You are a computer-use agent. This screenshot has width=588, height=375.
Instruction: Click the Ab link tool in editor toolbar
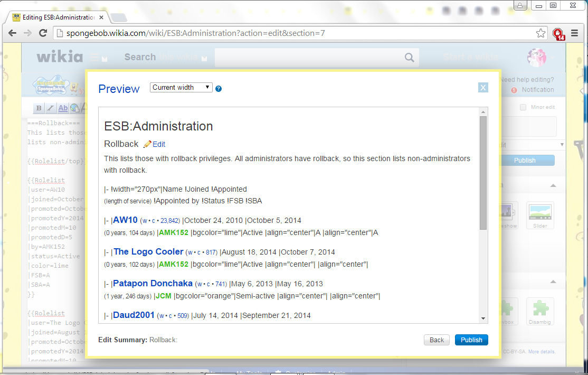(x=63, y=108)
